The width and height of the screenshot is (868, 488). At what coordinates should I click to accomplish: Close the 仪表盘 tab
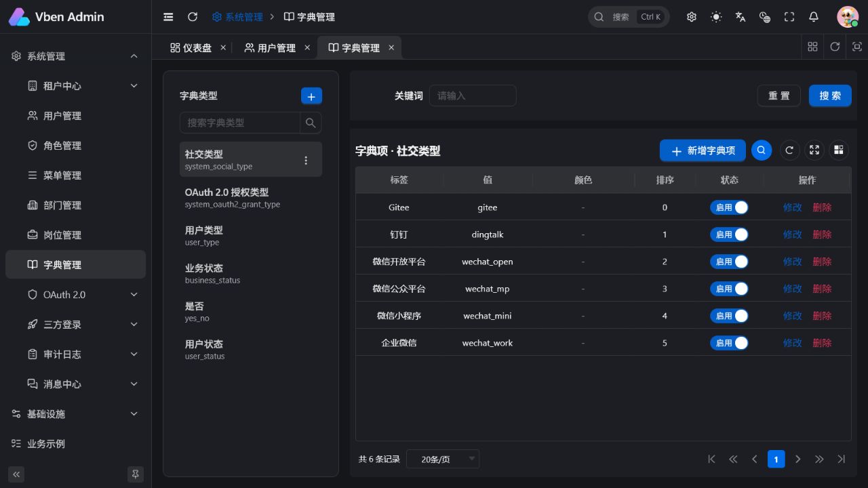[x=223, y=47]
